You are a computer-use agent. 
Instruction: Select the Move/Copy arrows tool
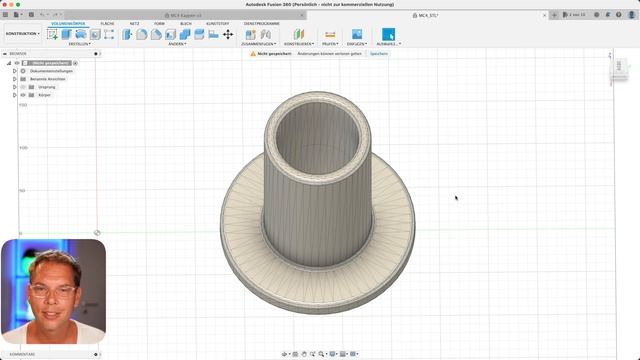[x=228, y=34]
